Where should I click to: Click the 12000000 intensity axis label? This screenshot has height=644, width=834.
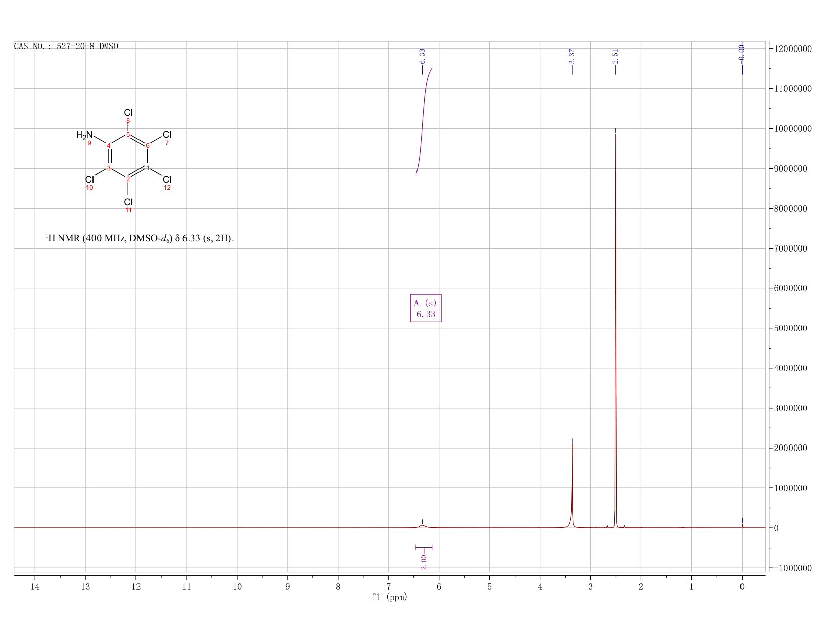pos(793,49)
